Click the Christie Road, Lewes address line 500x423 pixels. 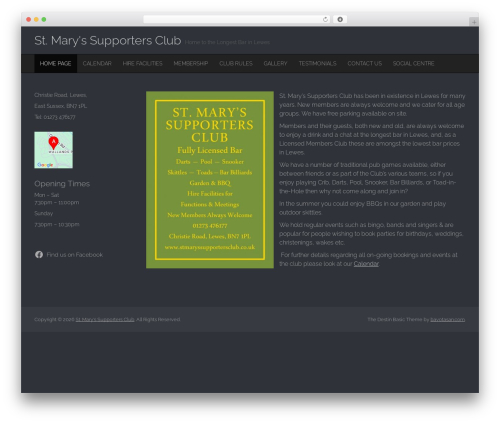[60, 95]
